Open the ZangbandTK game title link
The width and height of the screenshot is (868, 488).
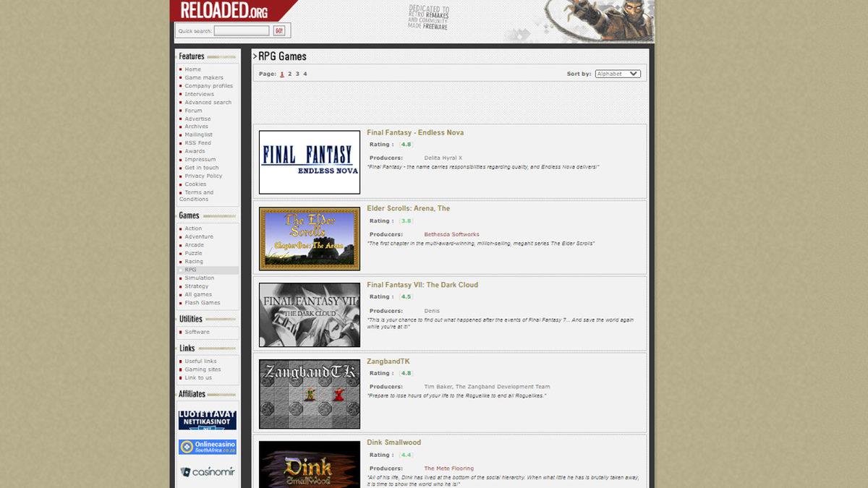coord(388,361)
